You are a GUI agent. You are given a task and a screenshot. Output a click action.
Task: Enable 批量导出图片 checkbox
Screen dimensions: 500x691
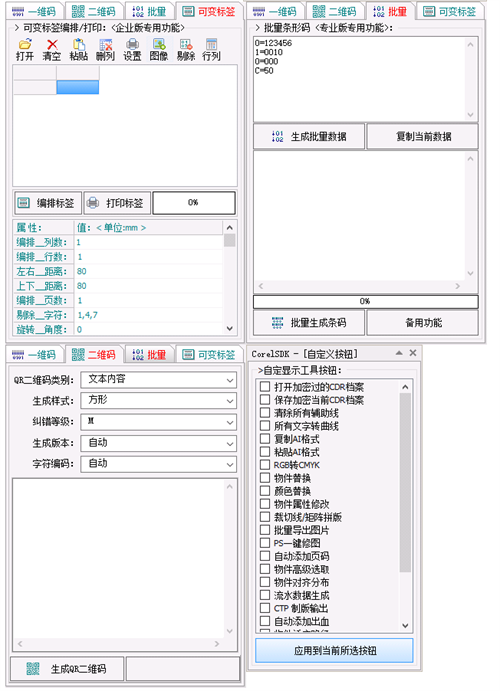(x=265, y=530)
